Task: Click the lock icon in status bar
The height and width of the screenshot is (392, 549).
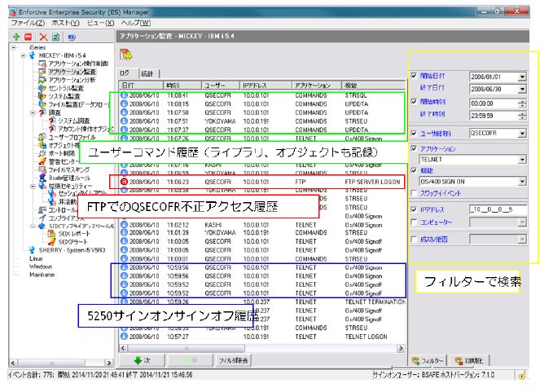Action: (522, 376)
